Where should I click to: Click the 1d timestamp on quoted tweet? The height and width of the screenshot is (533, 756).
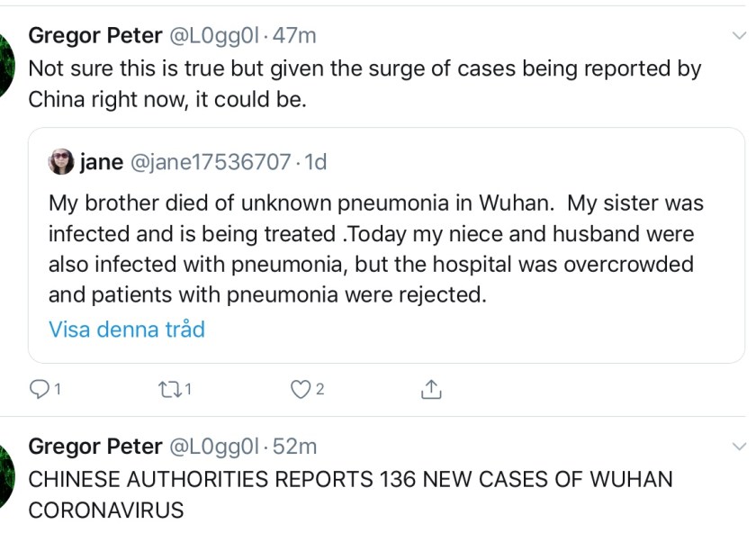pyautogui.click(x=316, y=162)
